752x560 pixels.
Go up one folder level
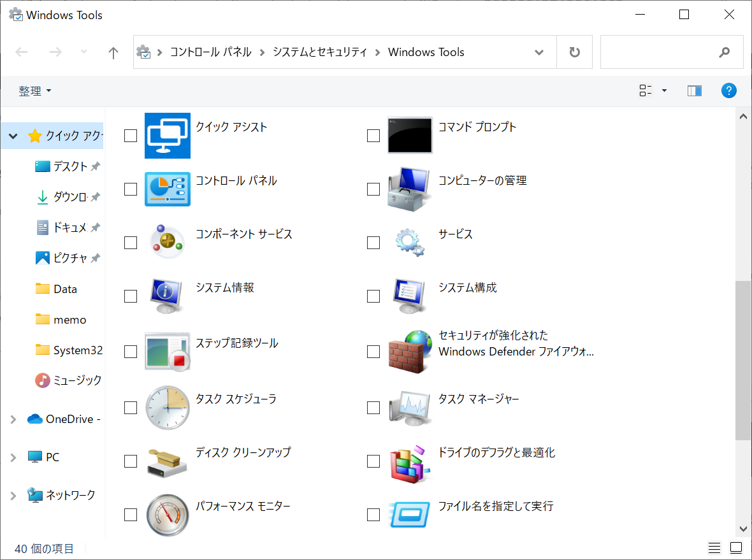(113, 52)
